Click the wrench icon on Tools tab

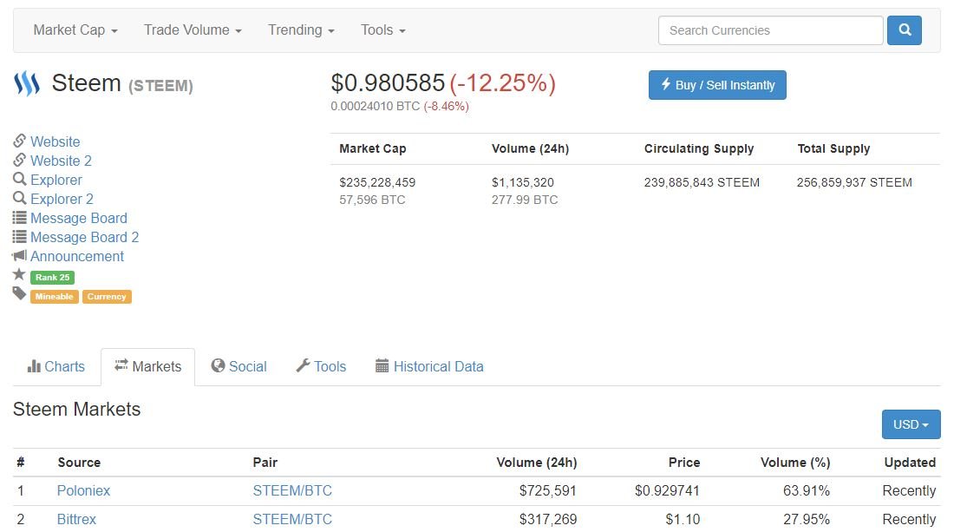(304, 365)
